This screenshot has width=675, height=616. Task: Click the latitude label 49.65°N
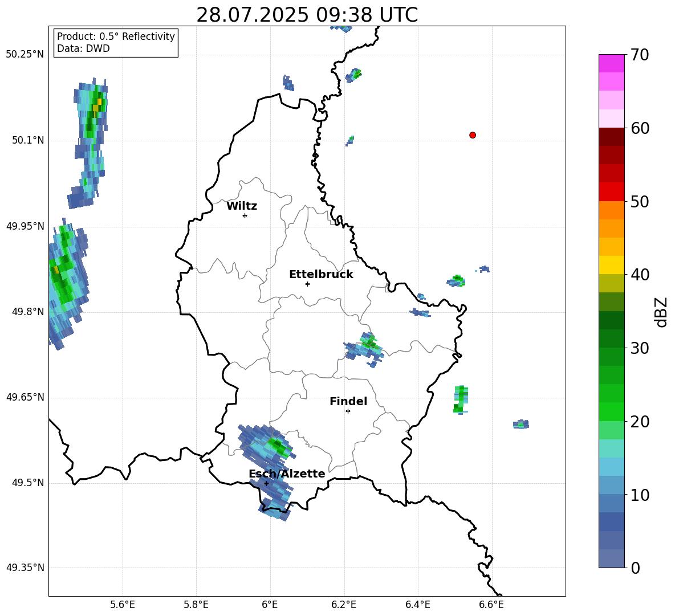25,397
